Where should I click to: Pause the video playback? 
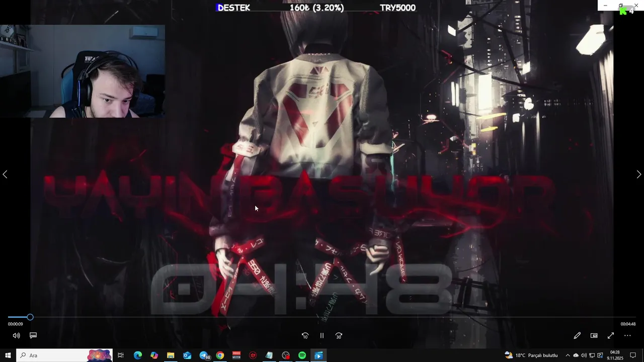tap(322, 335)
